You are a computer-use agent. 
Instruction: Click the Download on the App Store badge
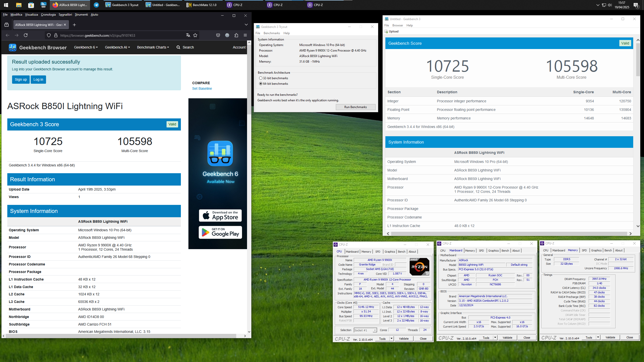point(220,215)
